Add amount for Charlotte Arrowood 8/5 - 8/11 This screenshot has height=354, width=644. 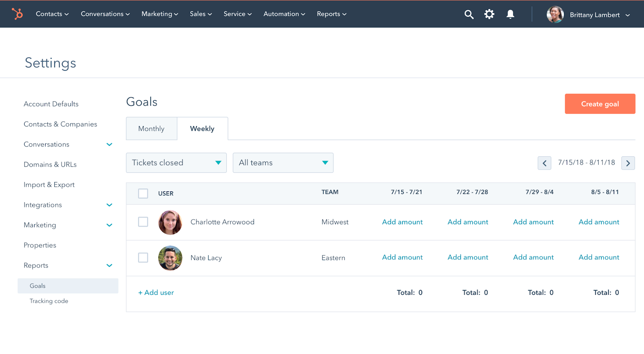click(599, 222)
